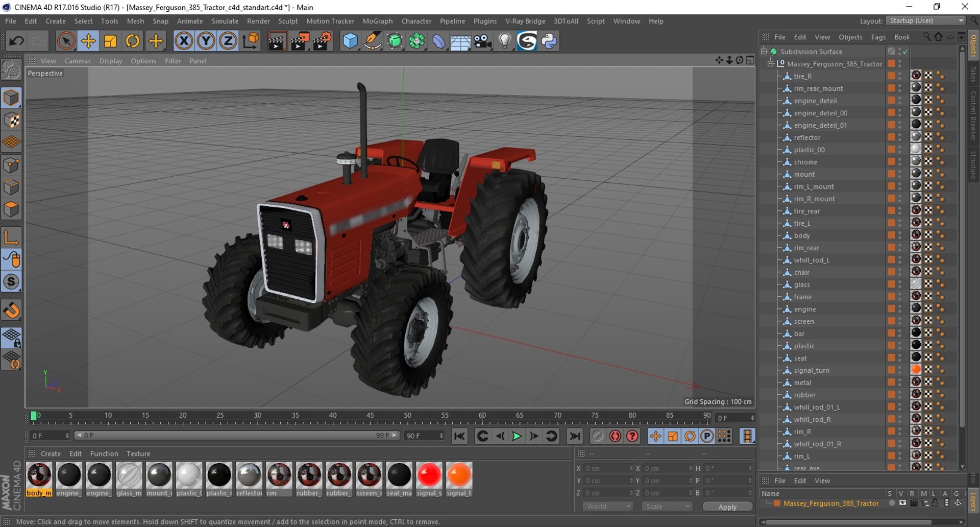This screenshot has width=980, height=527.
Task: Add a Light object
Action: [504, 41]
